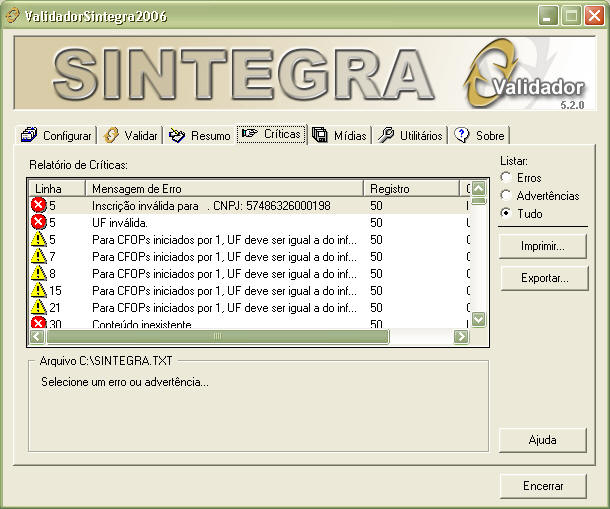Select row 'Inscrição inválida para . CNPJ: 57486326000198'
The height and width of the screenshot is (509, 610).
point(250,205)
